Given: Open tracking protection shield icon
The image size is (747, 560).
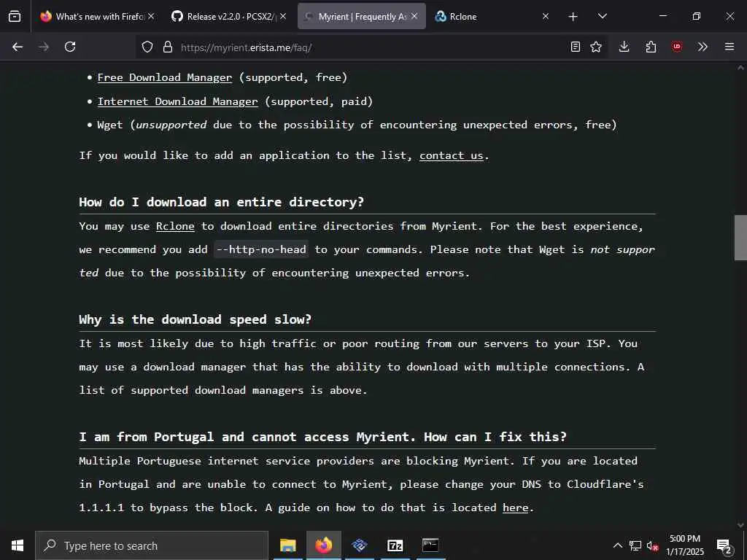Looking at the screenshot, I should 147,47.
